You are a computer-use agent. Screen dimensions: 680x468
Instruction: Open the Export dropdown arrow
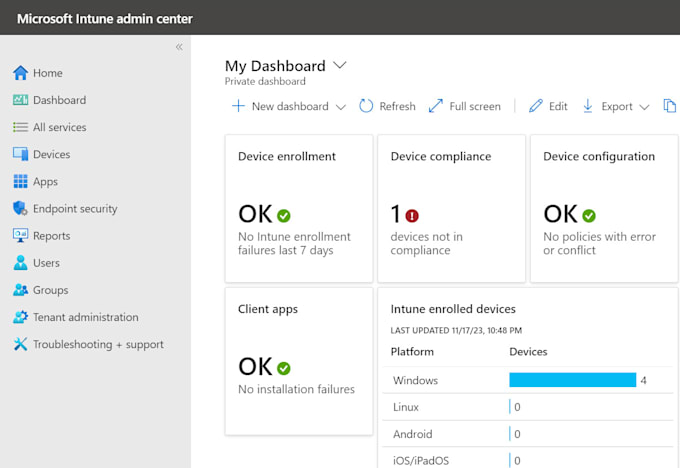tap(644, 107)
